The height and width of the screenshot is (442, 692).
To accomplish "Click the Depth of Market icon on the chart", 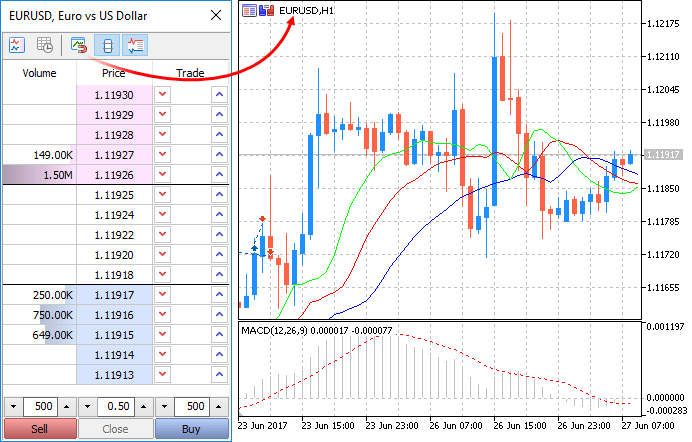I will pos(249,10).
